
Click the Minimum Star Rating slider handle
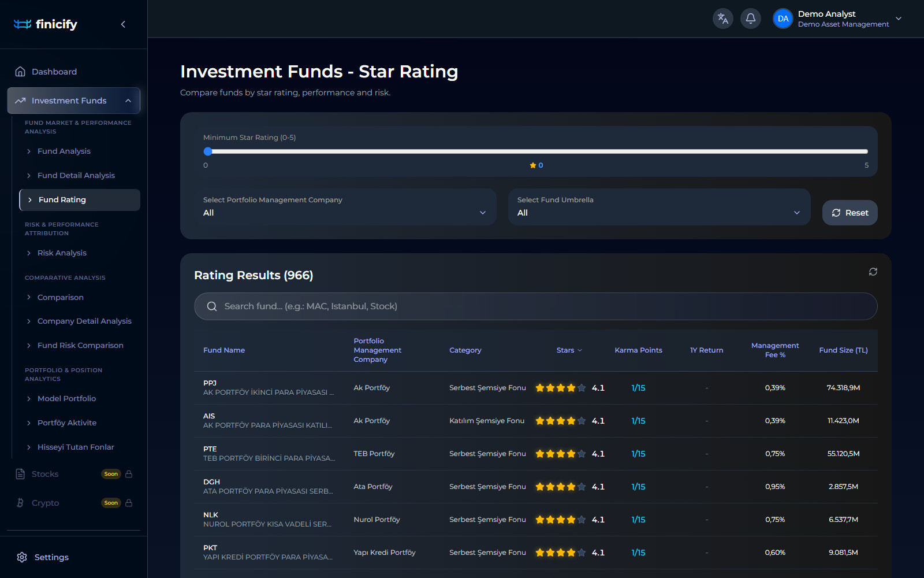point(208,151)
